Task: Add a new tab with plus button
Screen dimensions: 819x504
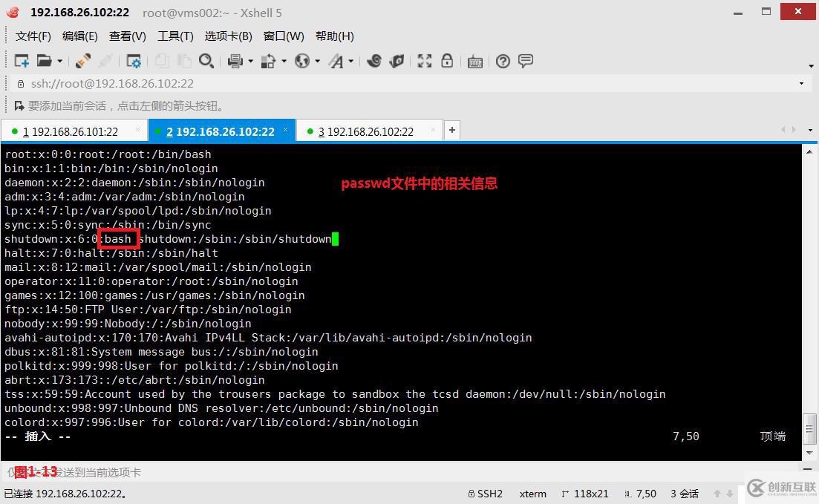Action: tap(451, 130)
